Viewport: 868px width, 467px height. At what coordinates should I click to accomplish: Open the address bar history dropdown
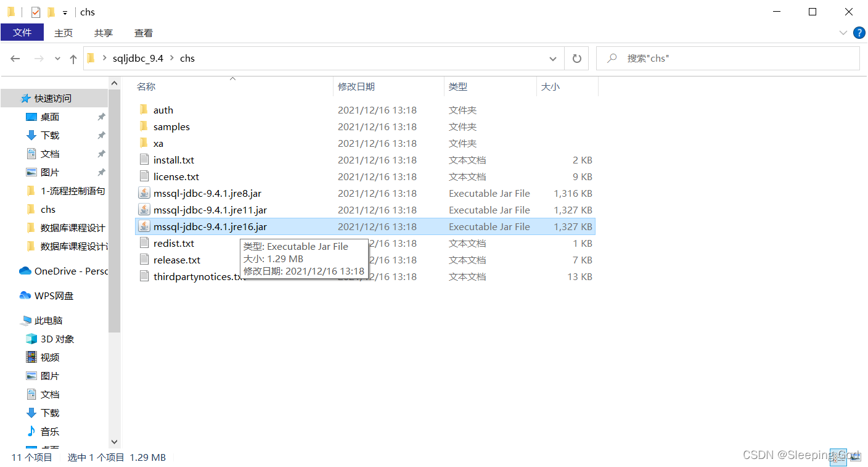(553, 58)
